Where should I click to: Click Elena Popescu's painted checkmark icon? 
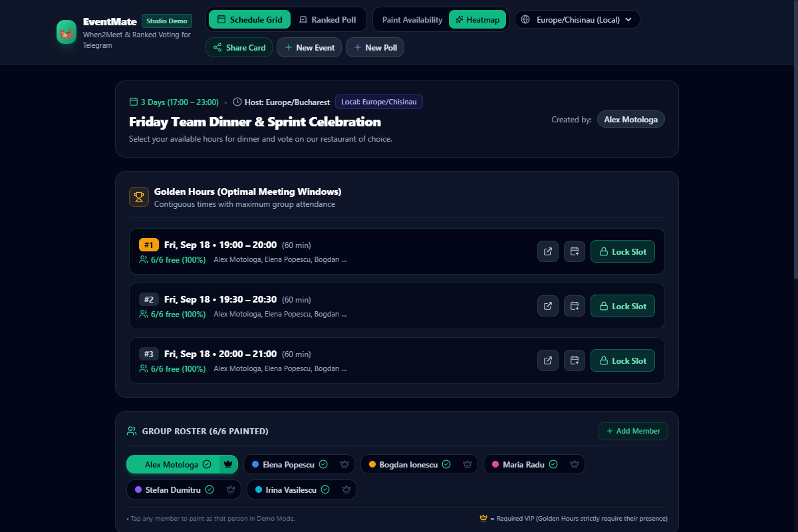click(x=323, y=464)
